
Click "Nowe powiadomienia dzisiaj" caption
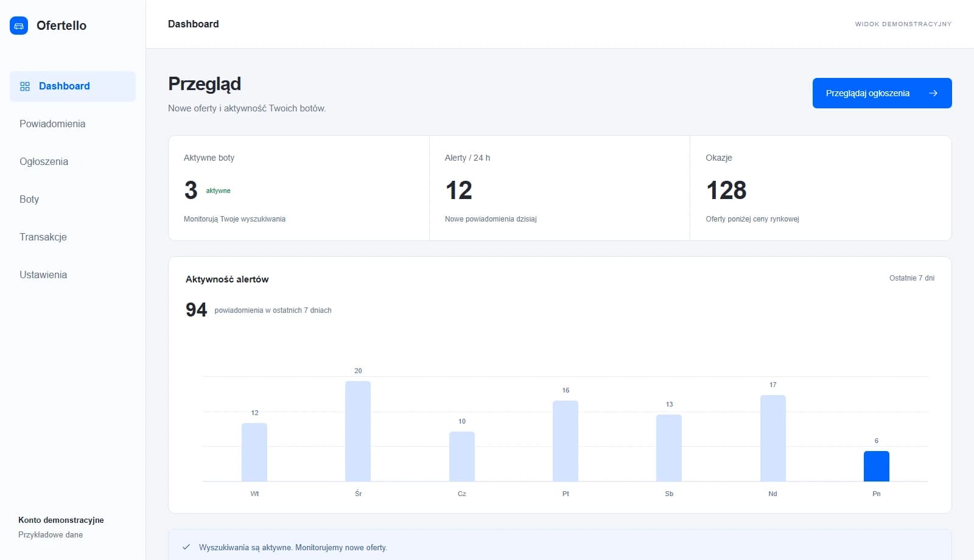point(491,219)
